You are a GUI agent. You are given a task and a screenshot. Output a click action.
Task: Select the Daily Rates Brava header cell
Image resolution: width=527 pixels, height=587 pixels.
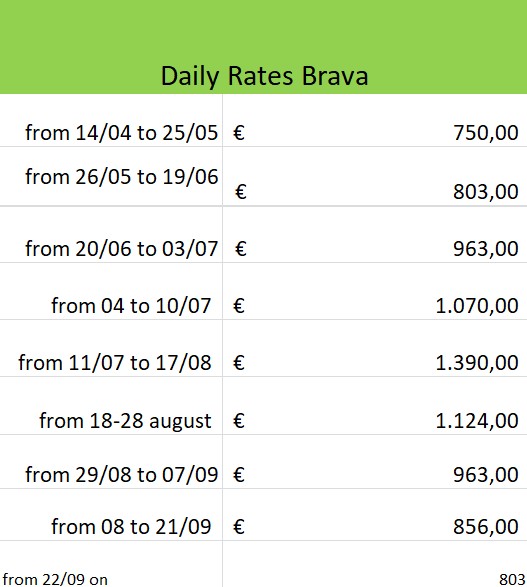(264, 47)
